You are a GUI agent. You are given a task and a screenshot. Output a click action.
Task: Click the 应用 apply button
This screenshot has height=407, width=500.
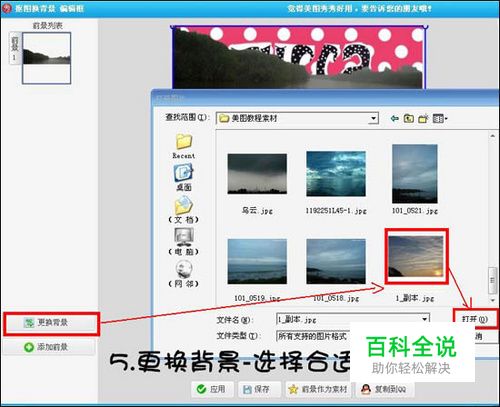pos(212,389)
